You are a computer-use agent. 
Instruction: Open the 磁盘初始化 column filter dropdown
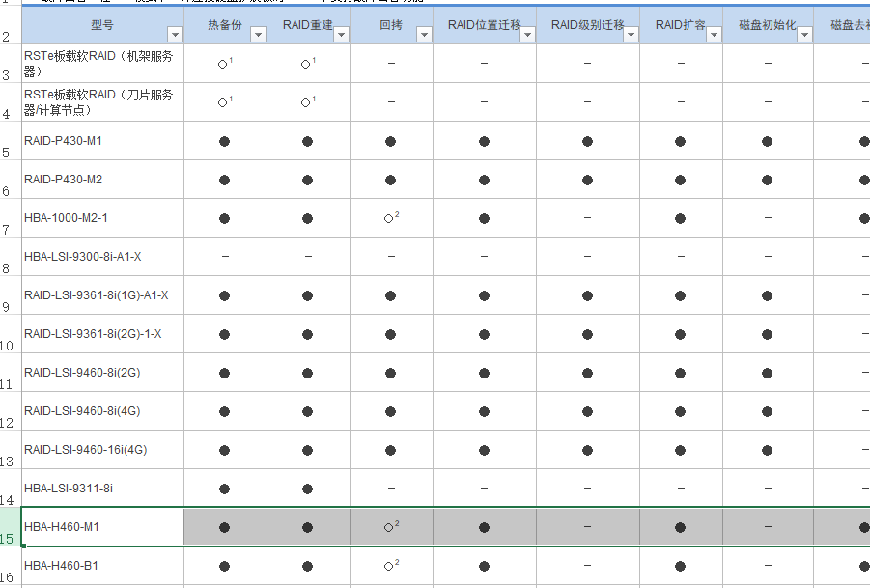click(804, 35)
